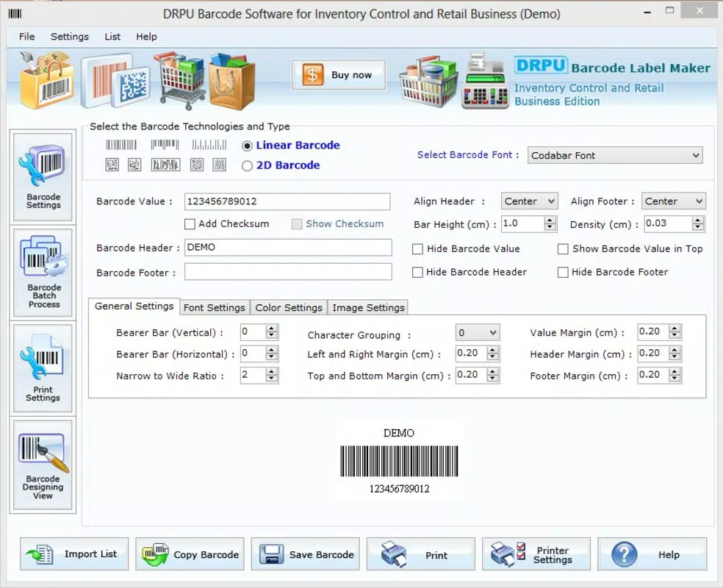Click the second linear barcode sample icon
The height and width of the screenshot is (588, 723).
[x=165, y=145]
